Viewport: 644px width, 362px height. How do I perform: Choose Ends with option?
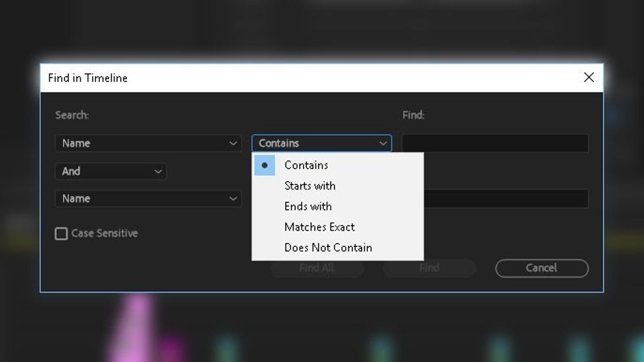coord(338,206)
